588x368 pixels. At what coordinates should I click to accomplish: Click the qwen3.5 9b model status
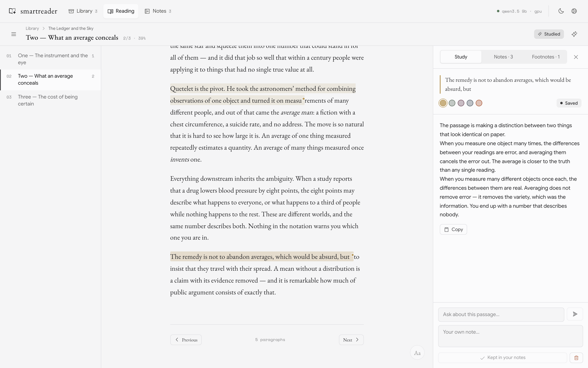[x=519, y=11]
